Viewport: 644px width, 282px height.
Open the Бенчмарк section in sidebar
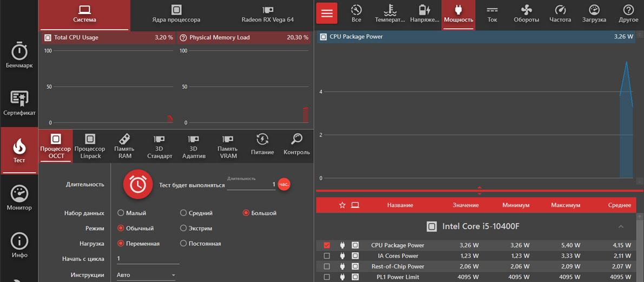pyautogui.click(x=19, y=56)
